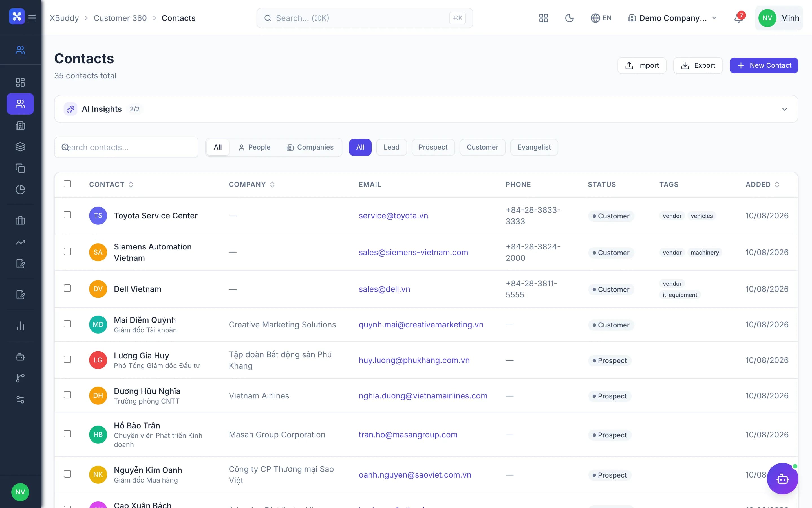Open the Minh user profile menu
This screenshot has height=508, width=812.
(x=779, y=18)
